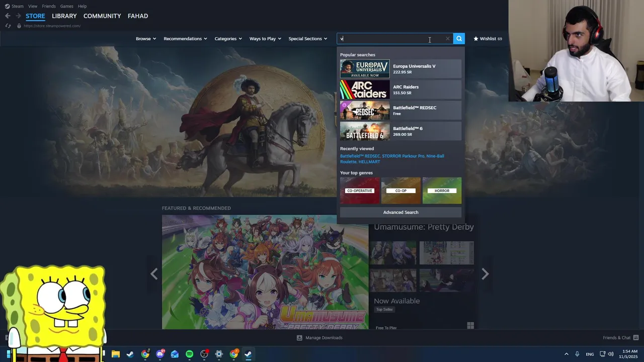
Task: Click the page reload icon beside the URL
Action: coord(8,26)
